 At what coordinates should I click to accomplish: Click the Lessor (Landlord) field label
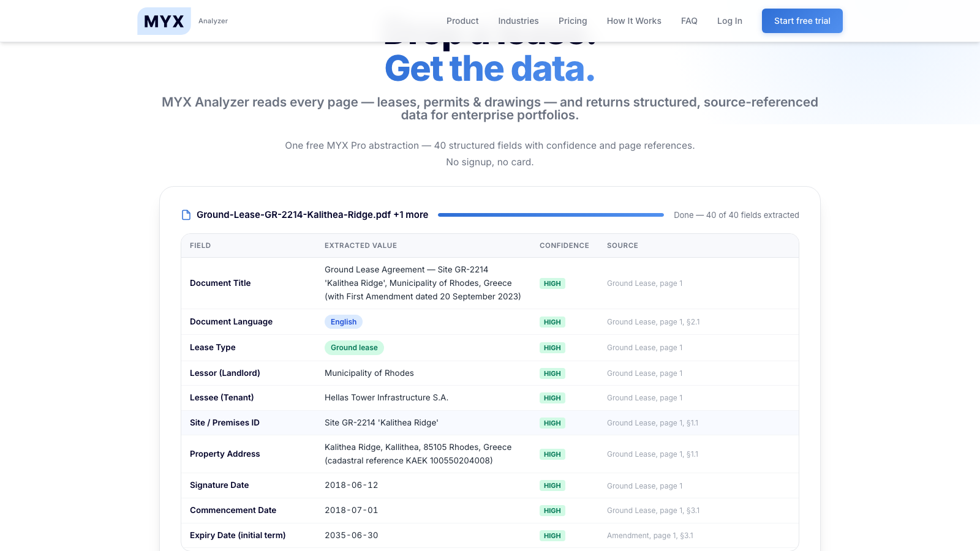(x=225, y=373)
